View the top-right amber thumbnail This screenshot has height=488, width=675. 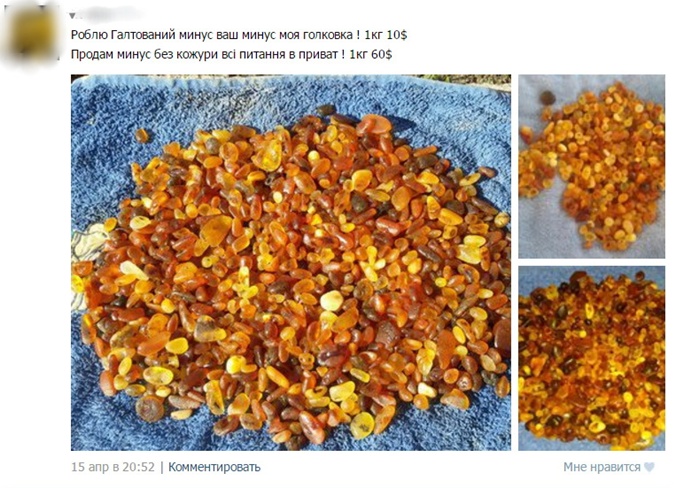coord(591,167)
